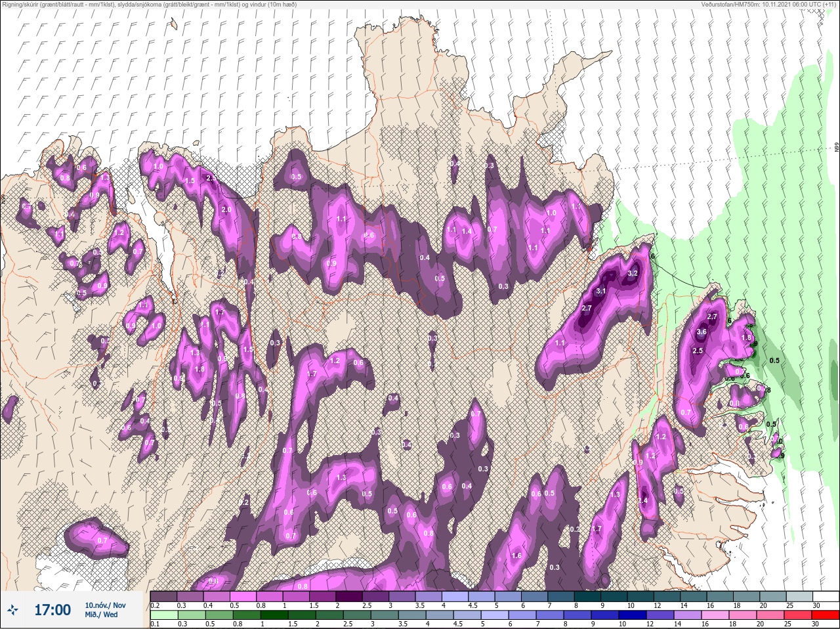This screenshot has height=629, width=840.
Task: Pick the bright pink 0.5–0.8 snow swatch
Action: coord(243,596)
